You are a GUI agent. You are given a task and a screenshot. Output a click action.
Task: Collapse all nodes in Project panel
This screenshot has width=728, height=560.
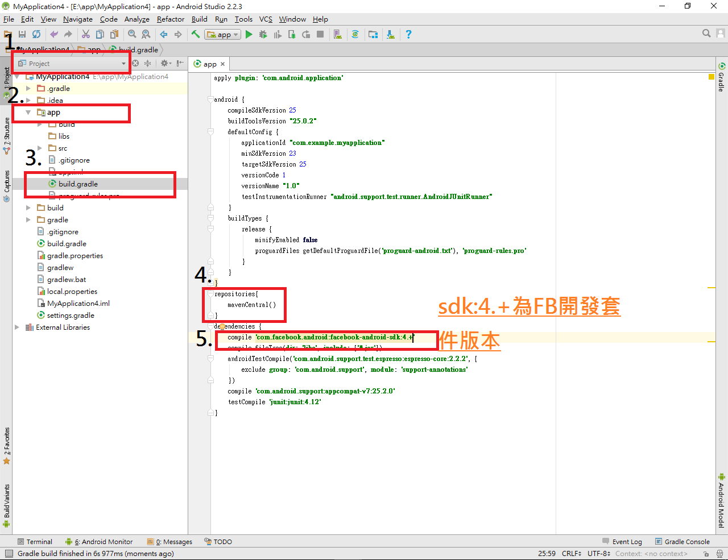pos(148,63)
